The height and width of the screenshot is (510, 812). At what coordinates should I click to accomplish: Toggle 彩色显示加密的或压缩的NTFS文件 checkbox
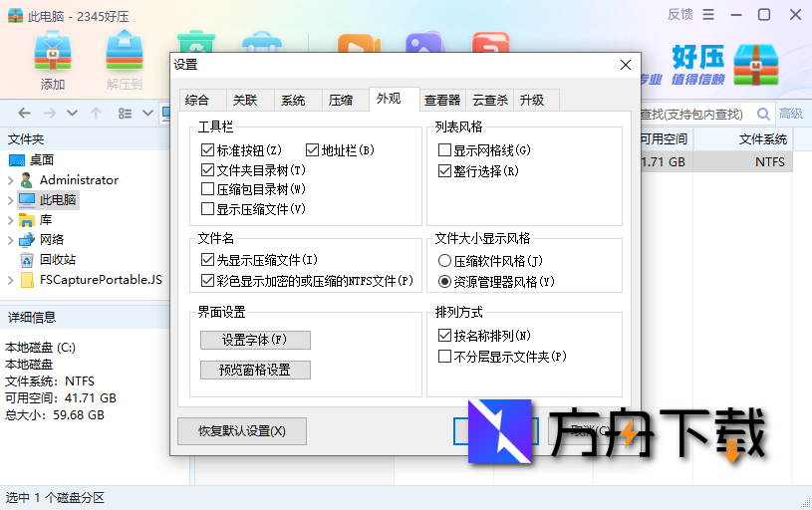pyautogui.click(x=207, y=281)
